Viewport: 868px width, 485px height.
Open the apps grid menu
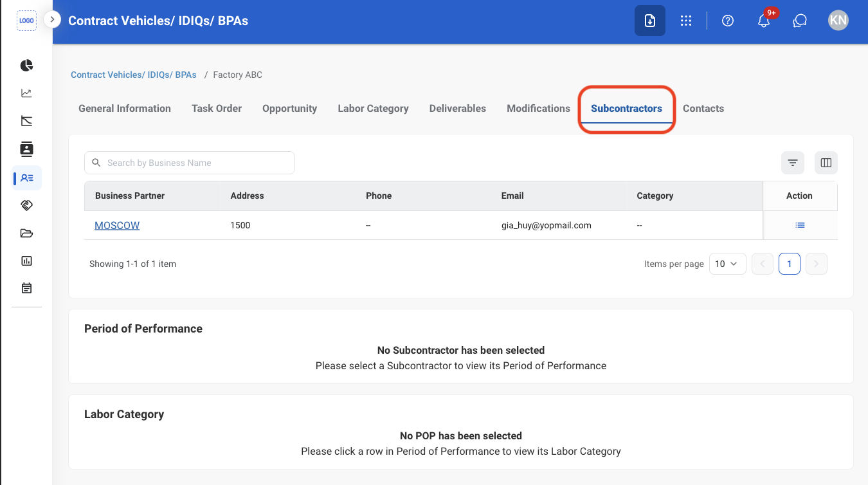click(686, 21)
